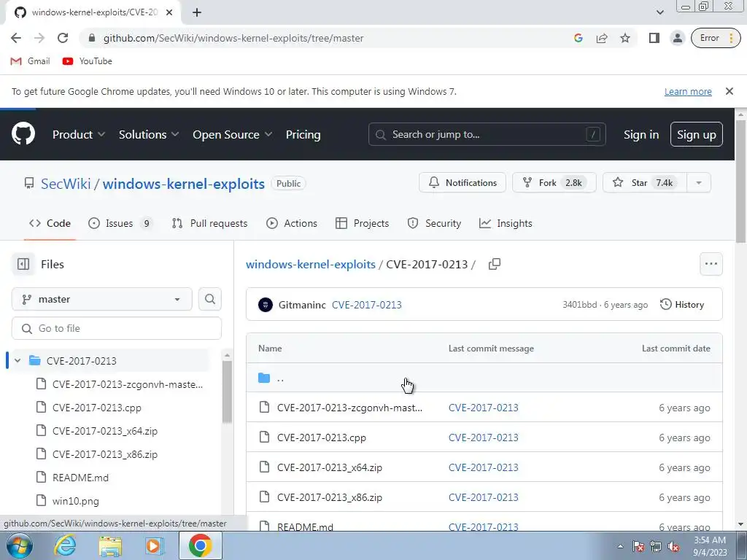Expand the Solutions menu

point(149,135)
